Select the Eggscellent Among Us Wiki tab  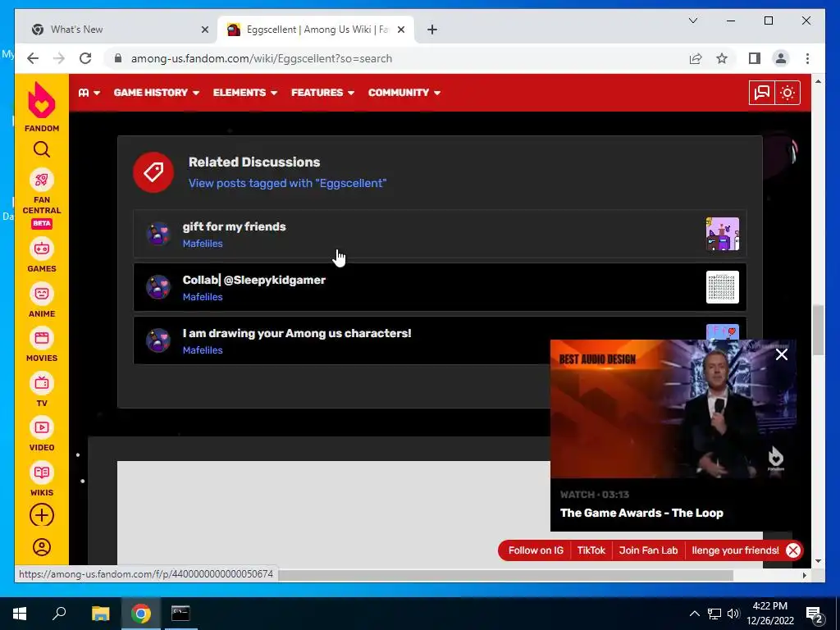click(x=316, y=30)
